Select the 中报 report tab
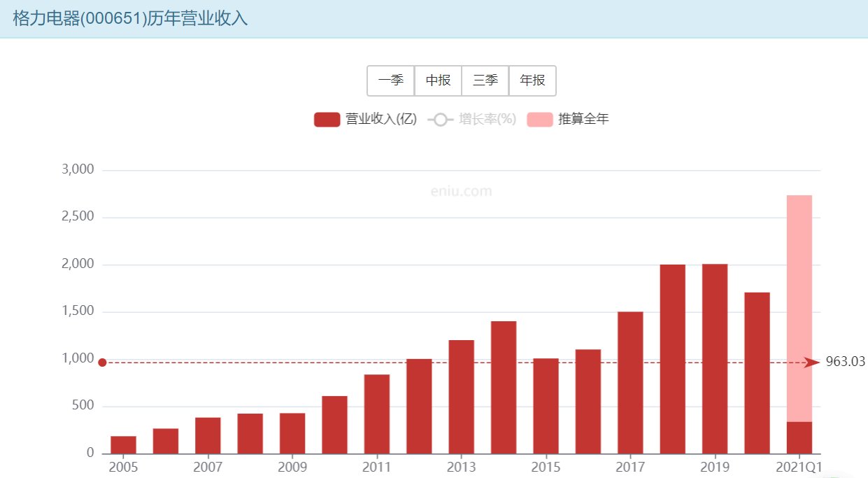This screenshot has width=868, height=478. (x=438, y=80)
